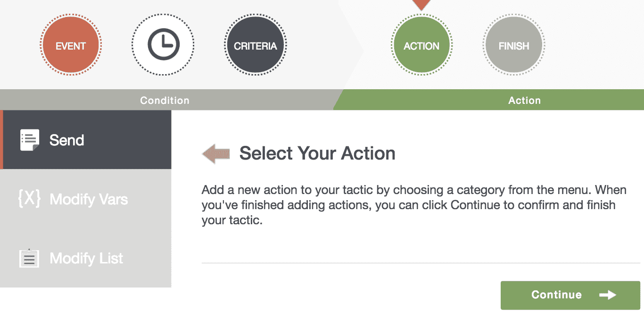Choose the Send category label
Screen dimensions: 644x313
tap(67, 140)
